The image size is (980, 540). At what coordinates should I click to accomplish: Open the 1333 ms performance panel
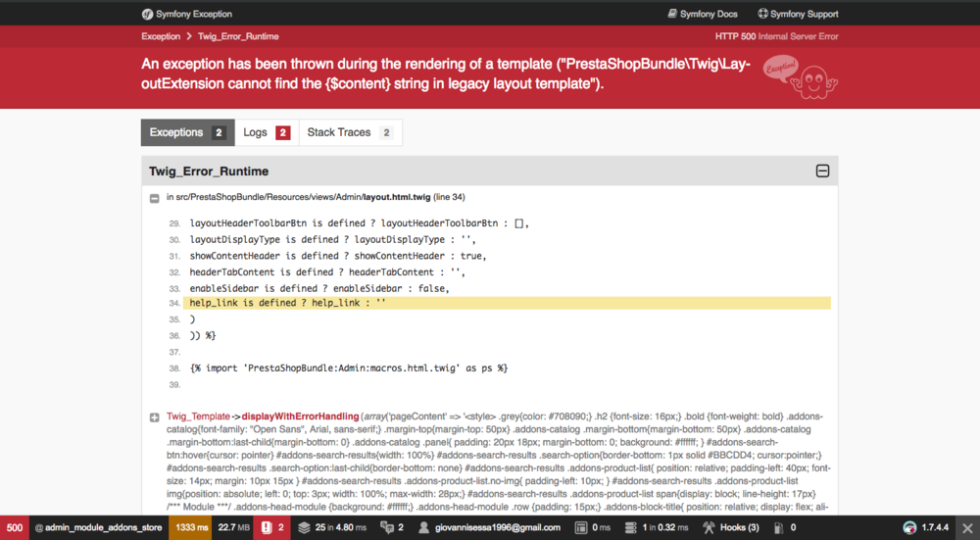click(x=191, y=527)
